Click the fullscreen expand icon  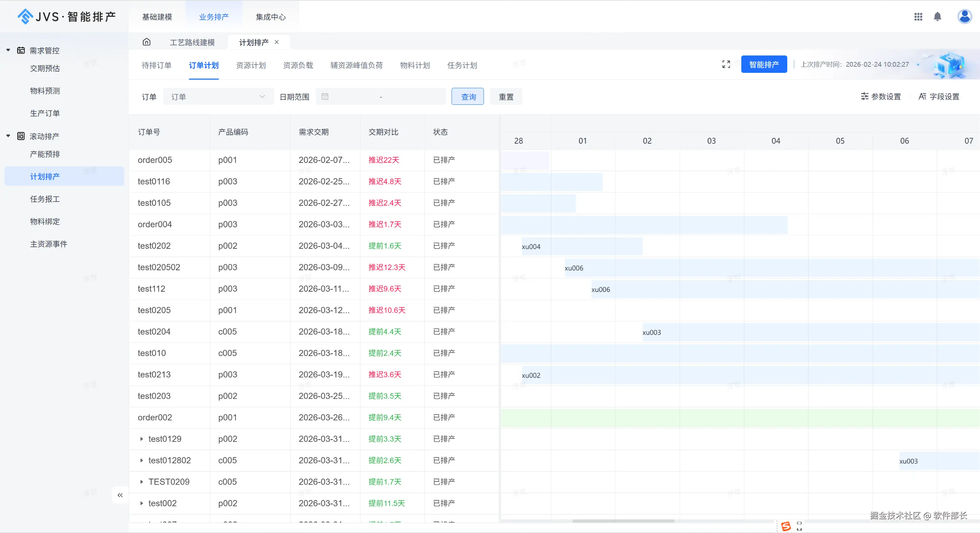pyautogui.click(x=726, y=64)
